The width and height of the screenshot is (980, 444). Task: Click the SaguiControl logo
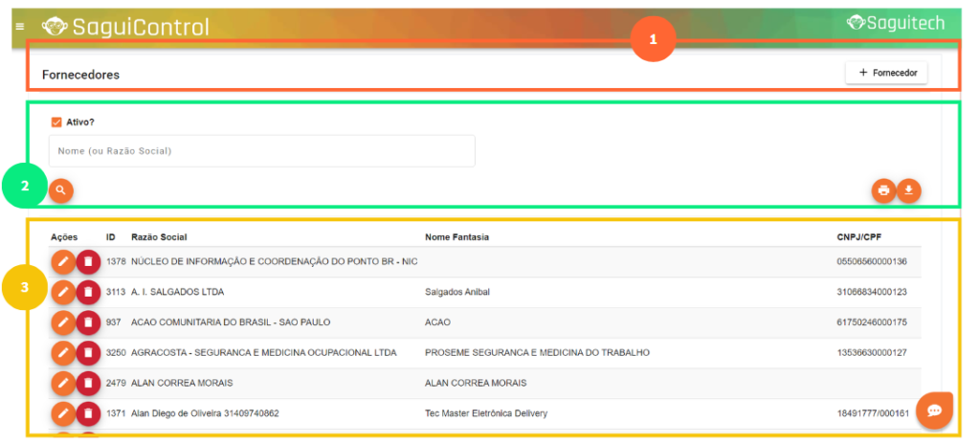pyautogui.click(x=125, y=27)
